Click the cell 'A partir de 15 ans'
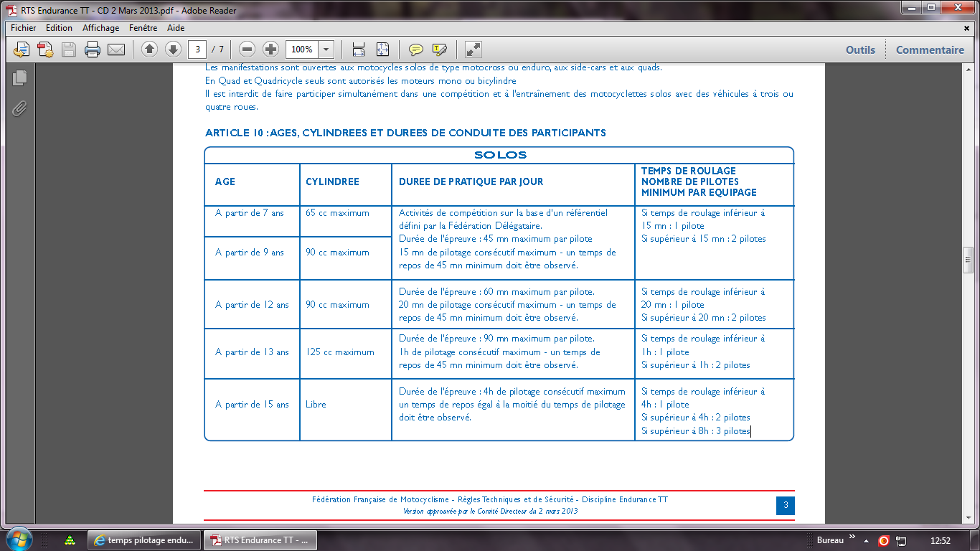 pyautogui.click(x=252, y=405)
